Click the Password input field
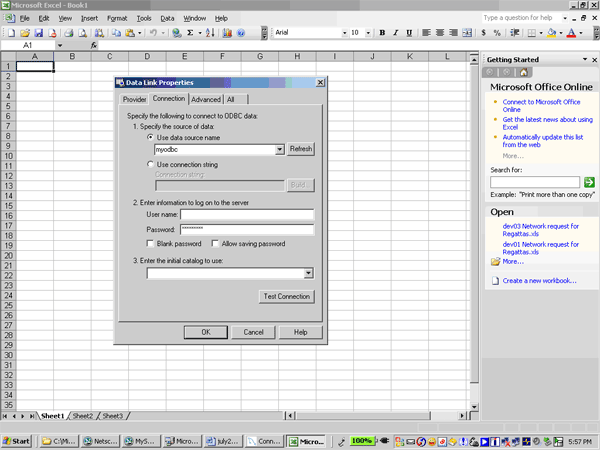600x450 pixels. 247,229
